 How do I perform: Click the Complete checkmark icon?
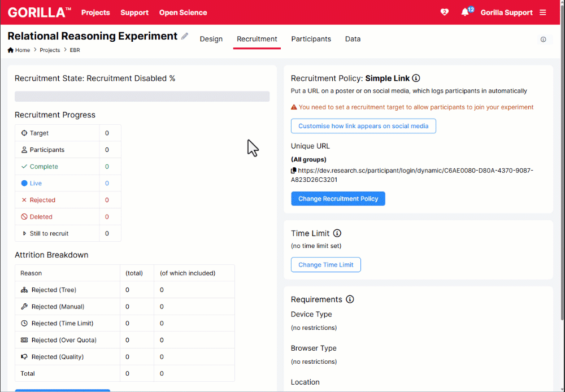click(24, 167)
